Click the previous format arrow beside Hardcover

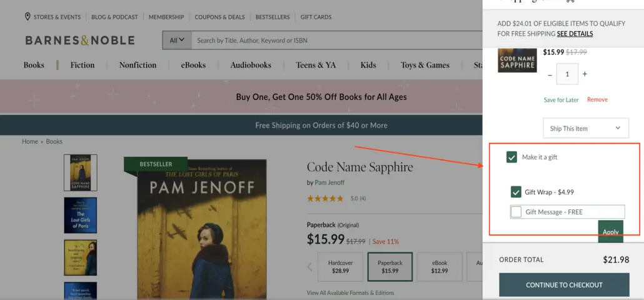pyautogui.click(x=309, y=267)
